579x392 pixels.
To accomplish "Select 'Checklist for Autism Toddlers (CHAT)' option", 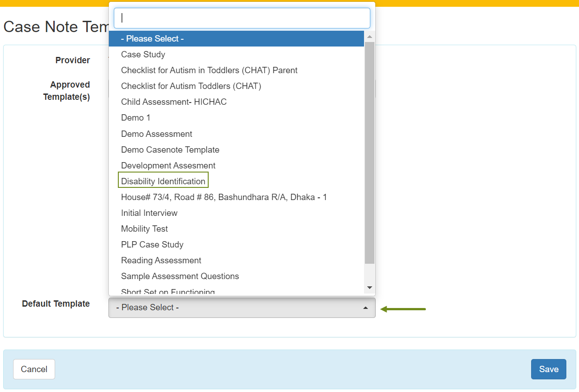I will pos(236,86).
